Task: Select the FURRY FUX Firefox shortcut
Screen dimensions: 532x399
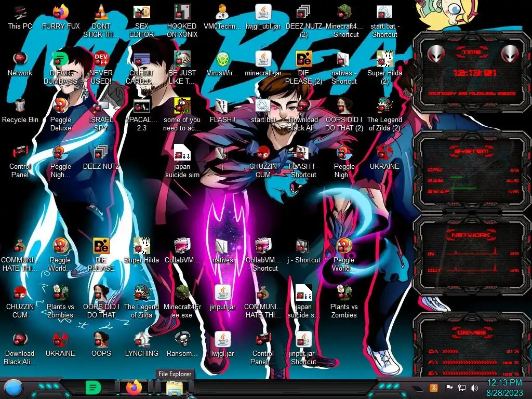Action: 60,18
